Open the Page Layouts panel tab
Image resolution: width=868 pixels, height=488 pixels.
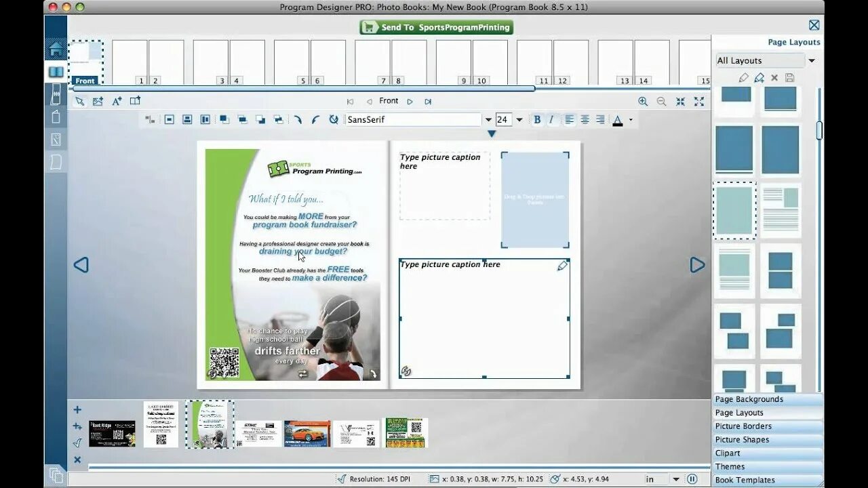coord(767,413)
